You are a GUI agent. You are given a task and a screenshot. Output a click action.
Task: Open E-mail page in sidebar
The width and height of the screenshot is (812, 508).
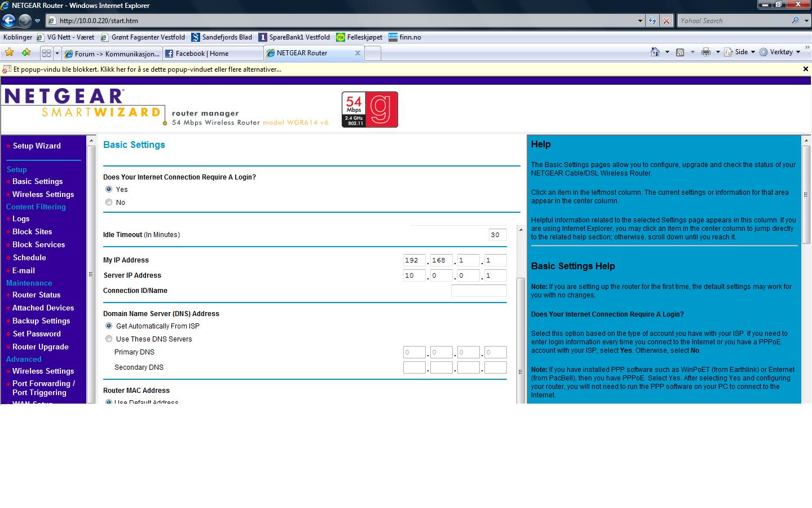24,270
